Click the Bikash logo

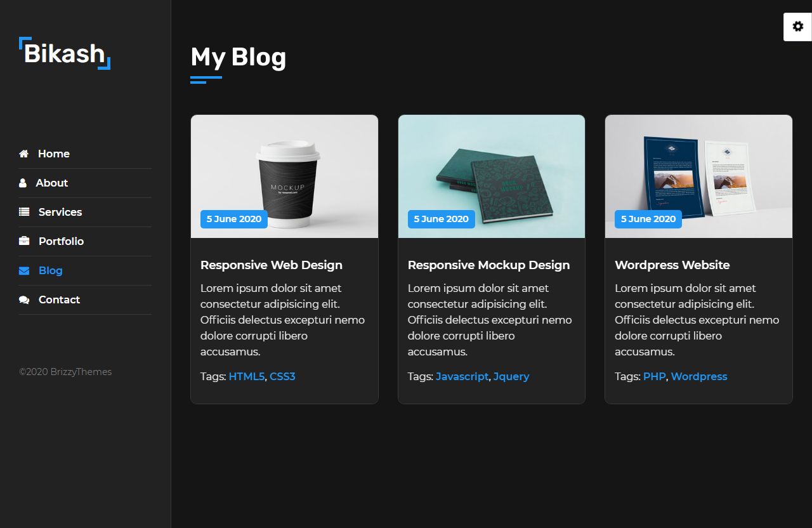65,53
